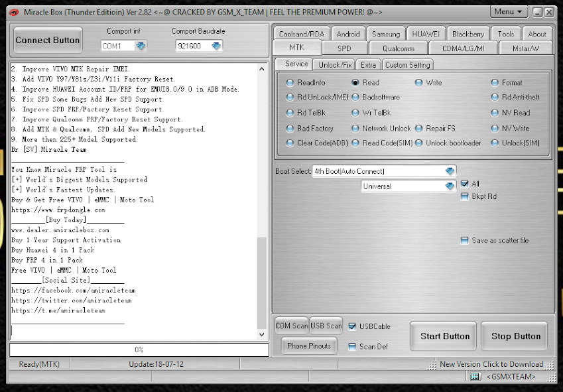Choose the Write radio option
The width and height of the screenshot is (563, 392).
tap(428, 83)
